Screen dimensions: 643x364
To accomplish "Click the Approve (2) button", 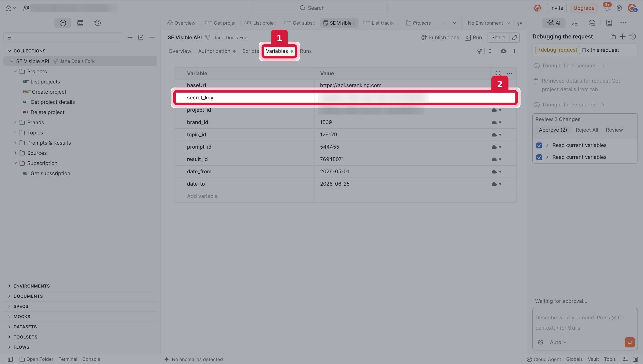I will 553,130.
